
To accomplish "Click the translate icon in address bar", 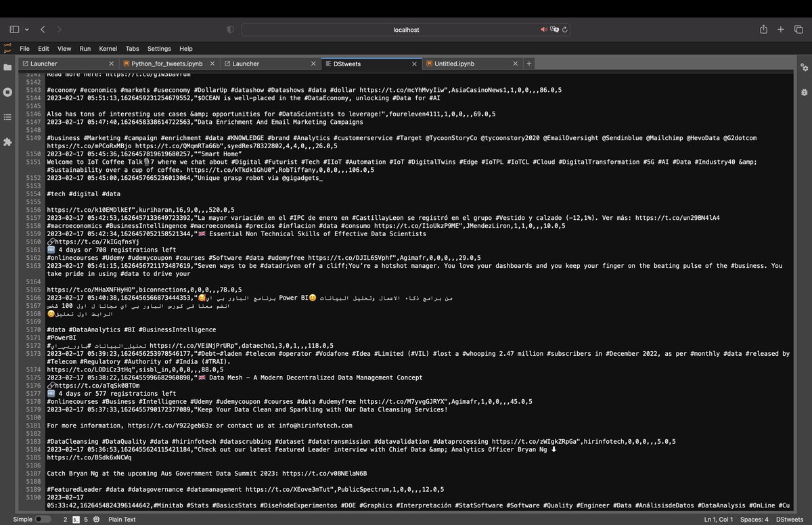I will tap(554, 30).
